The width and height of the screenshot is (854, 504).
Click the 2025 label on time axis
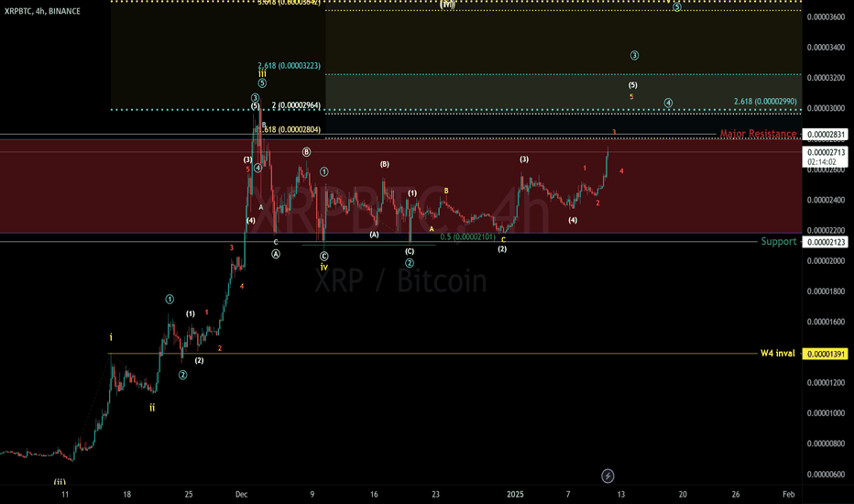coord(515,494)
